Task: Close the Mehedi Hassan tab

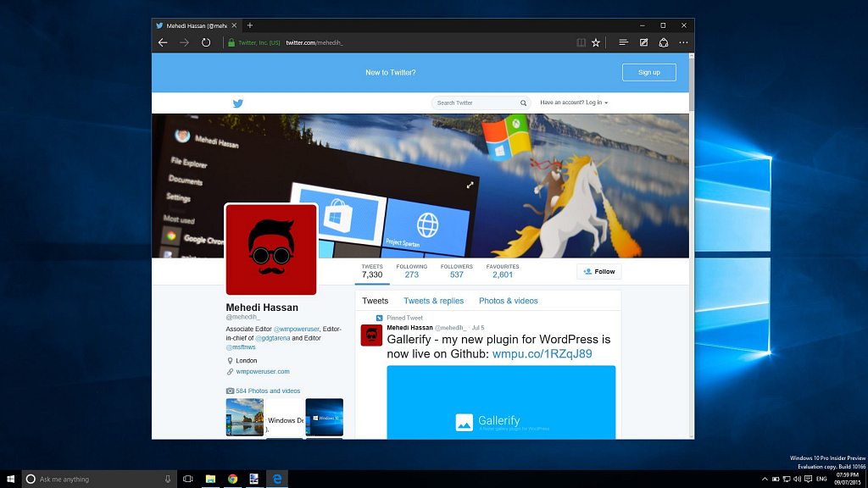Action: pyautogui.click(x=234, y=25)
